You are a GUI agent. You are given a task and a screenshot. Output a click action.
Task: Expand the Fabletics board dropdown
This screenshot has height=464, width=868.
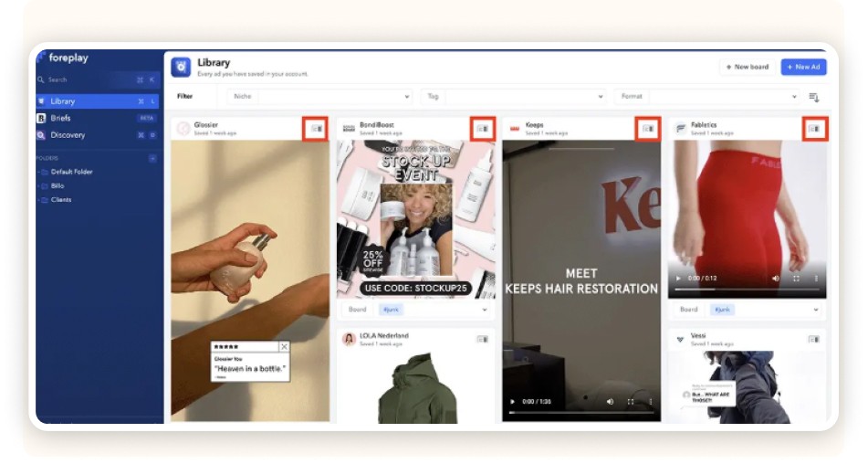[816, 310]
